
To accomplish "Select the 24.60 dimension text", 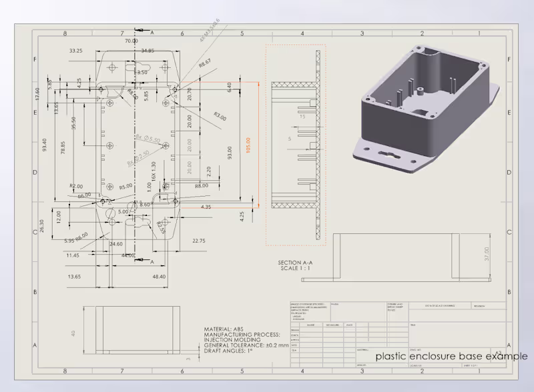I will pyautogui.click(x=116, y=244).
